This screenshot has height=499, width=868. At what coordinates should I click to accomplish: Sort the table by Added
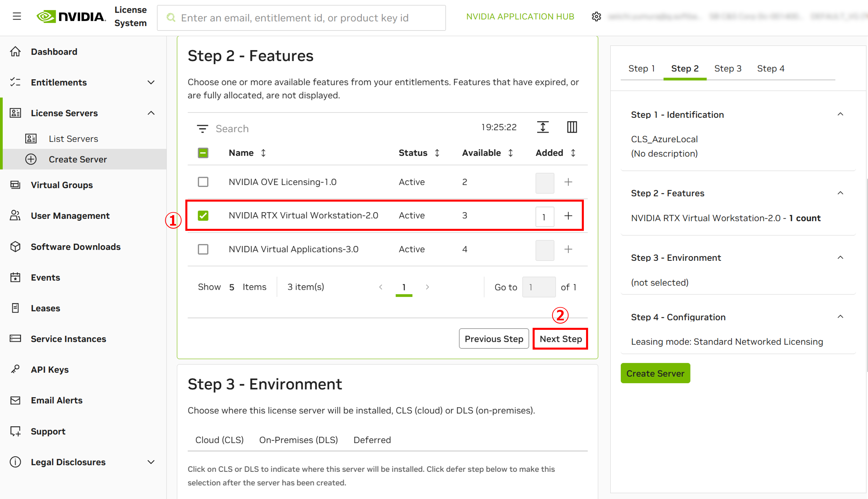tap(573, 153)
